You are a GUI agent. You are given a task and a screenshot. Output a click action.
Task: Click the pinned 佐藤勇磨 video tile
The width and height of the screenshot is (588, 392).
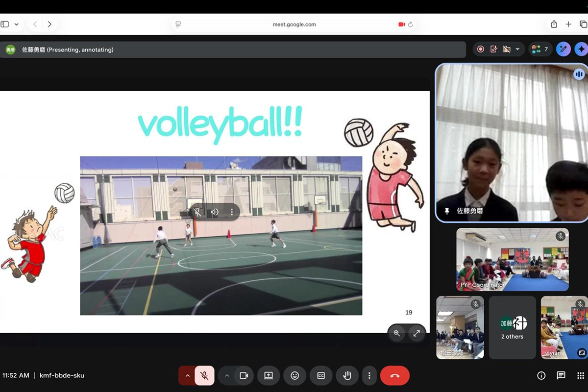click(x=512, y=143)
